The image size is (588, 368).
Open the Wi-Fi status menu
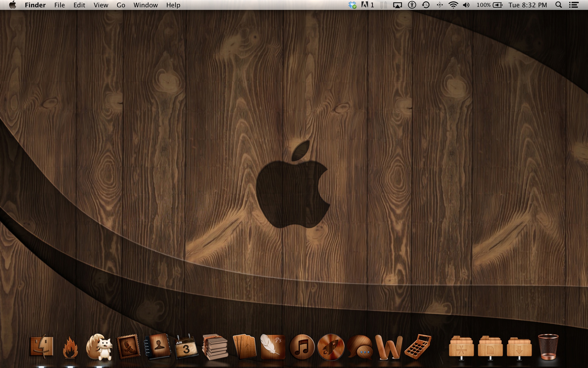pos(453,5)
